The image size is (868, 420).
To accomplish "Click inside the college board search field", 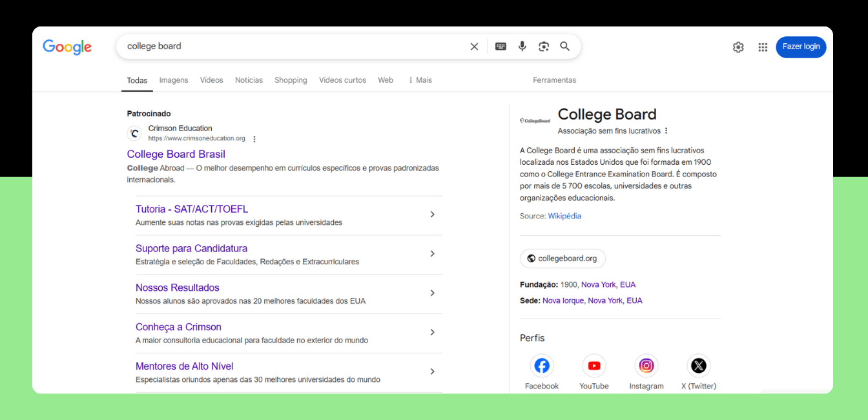I will 291,47.
